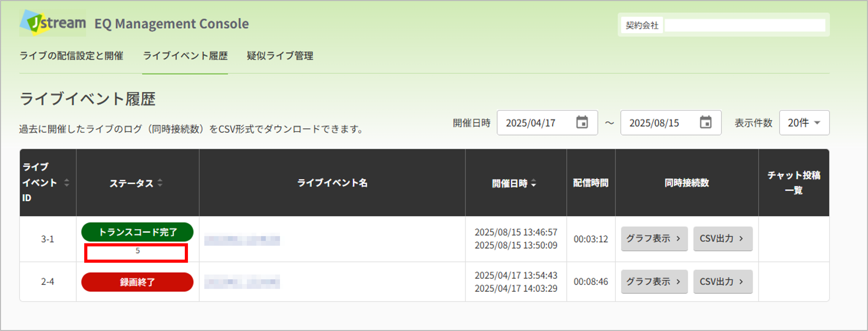Open the 疑似ライブ管理 tab
This screenshot has height=331, width=868.
pyautogui.click(x=280, y=56)
